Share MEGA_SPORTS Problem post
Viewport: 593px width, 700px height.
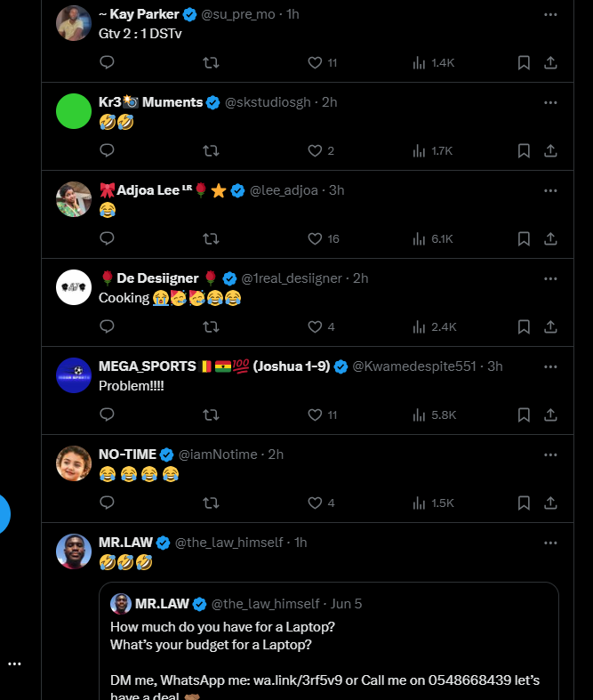pyautogui.click(x=550, y=415)
